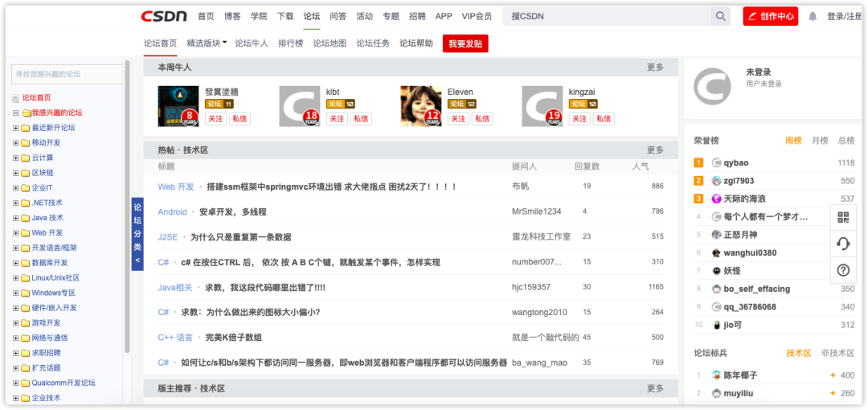Click qybao's avatar icon in honor list
Viewport: 868px width, 410px height.
(716, 163)
